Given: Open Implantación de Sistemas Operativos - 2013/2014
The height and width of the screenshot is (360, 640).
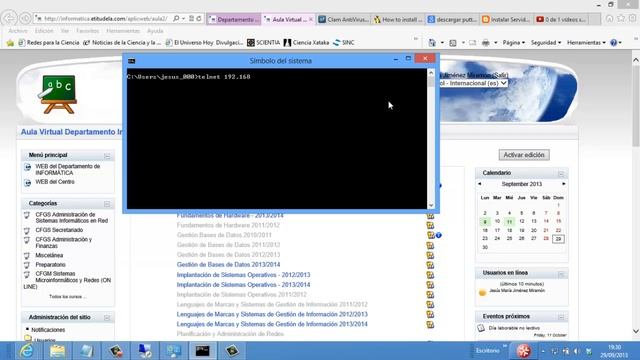Looking at the screenshot, I should [243, 285].
